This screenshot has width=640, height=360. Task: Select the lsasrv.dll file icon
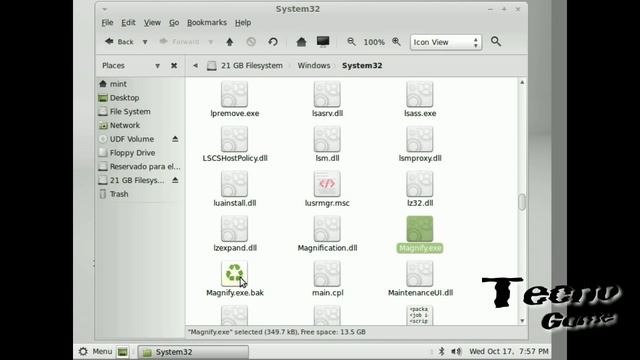coord(327,94)
